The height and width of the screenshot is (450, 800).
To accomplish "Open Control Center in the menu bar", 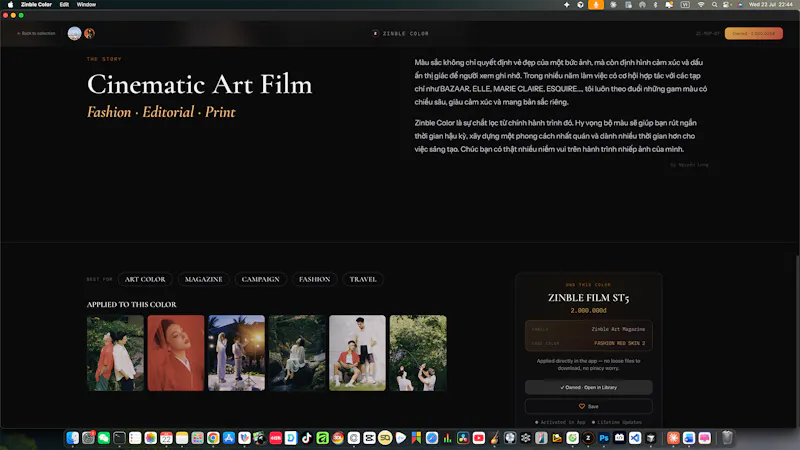I will [726, 5].
